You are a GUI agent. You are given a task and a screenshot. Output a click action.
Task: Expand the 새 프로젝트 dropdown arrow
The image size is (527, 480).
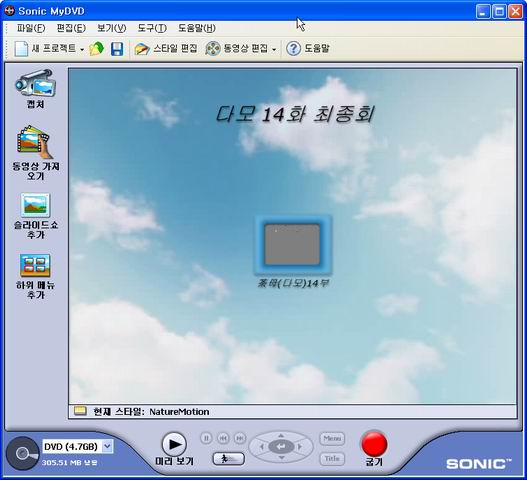pyautogui.click(x=82, y=50)
